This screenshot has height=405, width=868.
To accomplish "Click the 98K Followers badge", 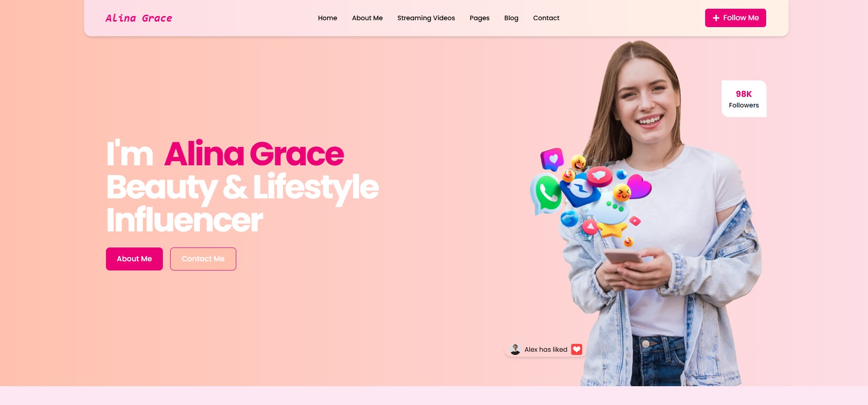I will click(x=744, y=99).
